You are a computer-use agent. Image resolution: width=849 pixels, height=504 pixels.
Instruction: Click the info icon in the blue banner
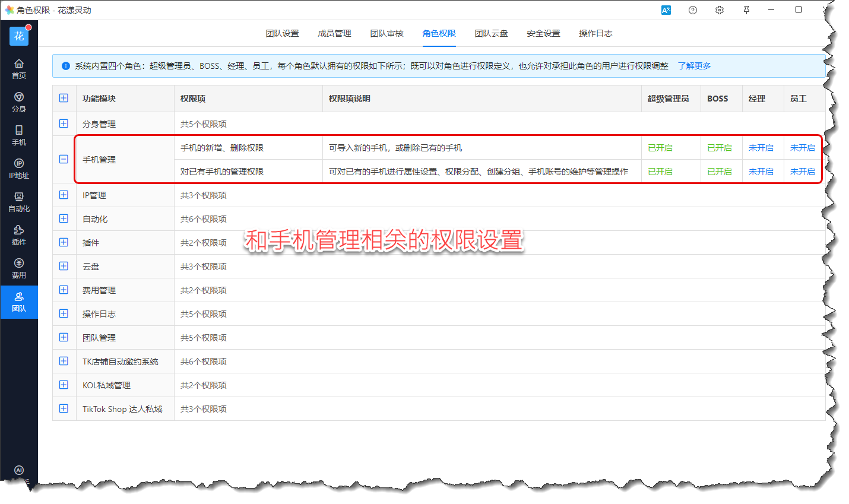66,66
